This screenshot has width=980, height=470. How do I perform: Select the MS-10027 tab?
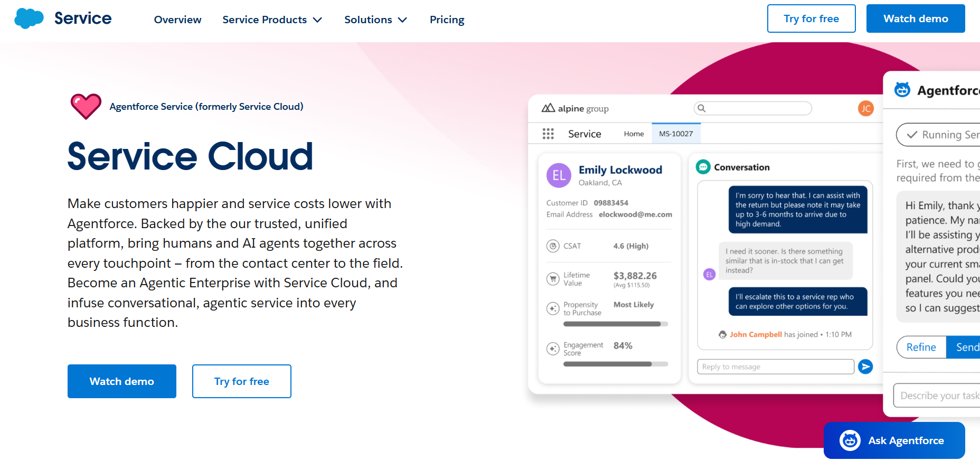(x=676, y=134)
